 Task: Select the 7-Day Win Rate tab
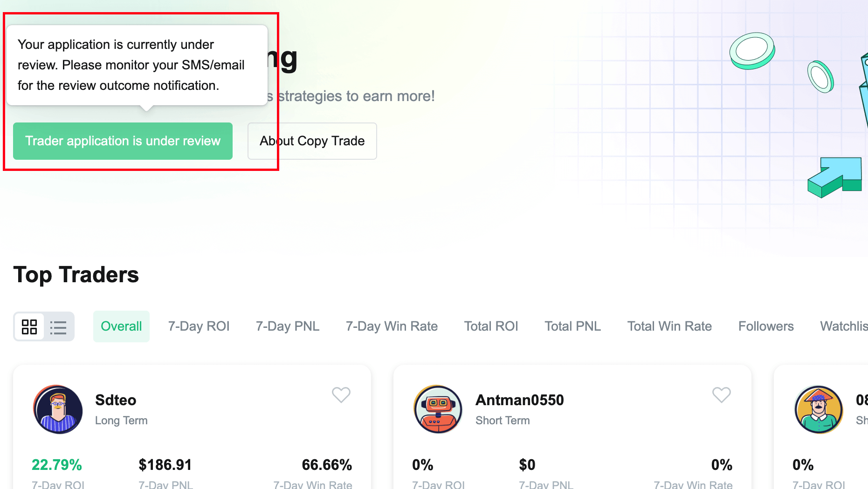coord(392,326)
